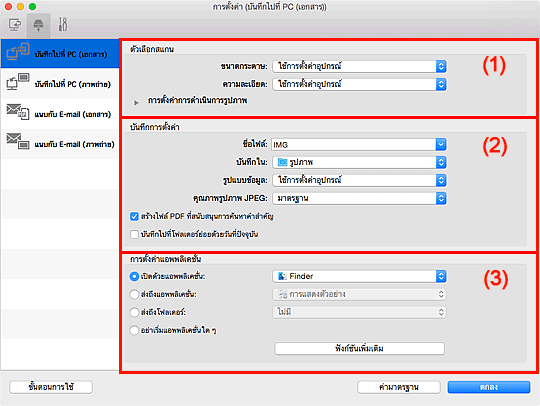Click the บันทึกไปที่ PC (ภาพถ่าย) sidebar icon
This screenshot has height=406, width=540.
[x=18, y=82]
